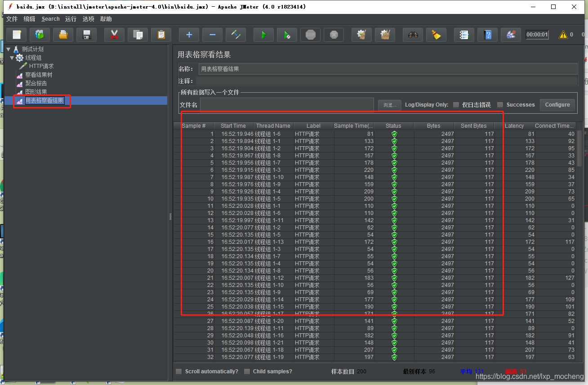Collapse the 线程组 tree node arrow
Image resolution: width=588 pixels, height=385 pixels.
click(x=12, y=58)
